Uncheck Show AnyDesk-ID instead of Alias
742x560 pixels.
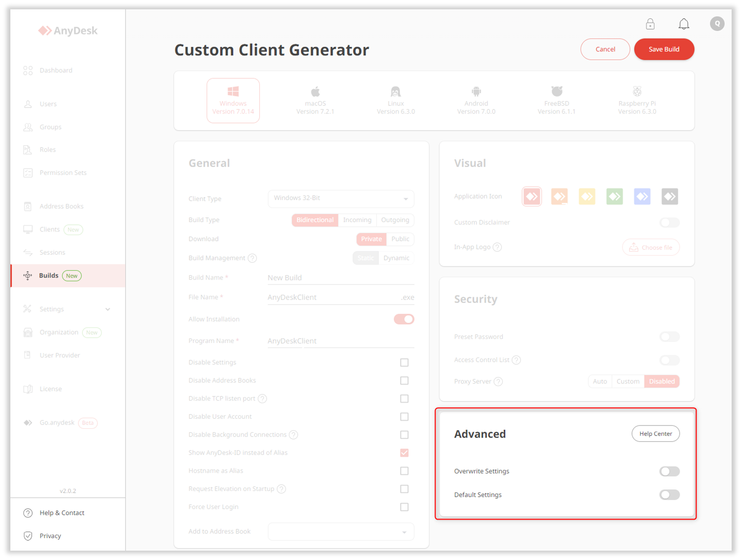click(404, 453)
